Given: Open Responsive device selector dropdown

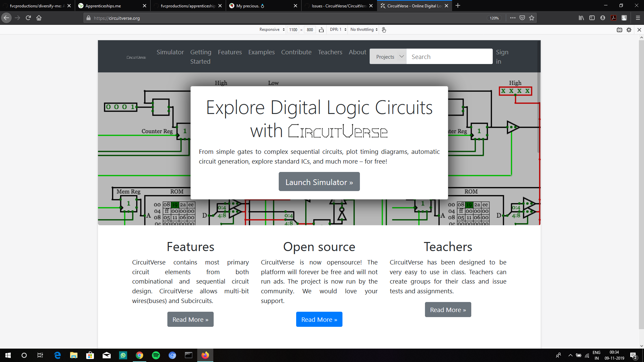Looking at the screenshot, I should click(272, 29).
